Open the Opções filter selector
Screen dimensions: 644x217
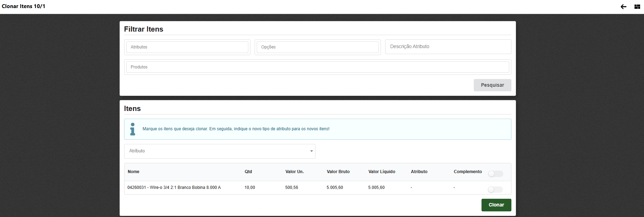(318, 47)
